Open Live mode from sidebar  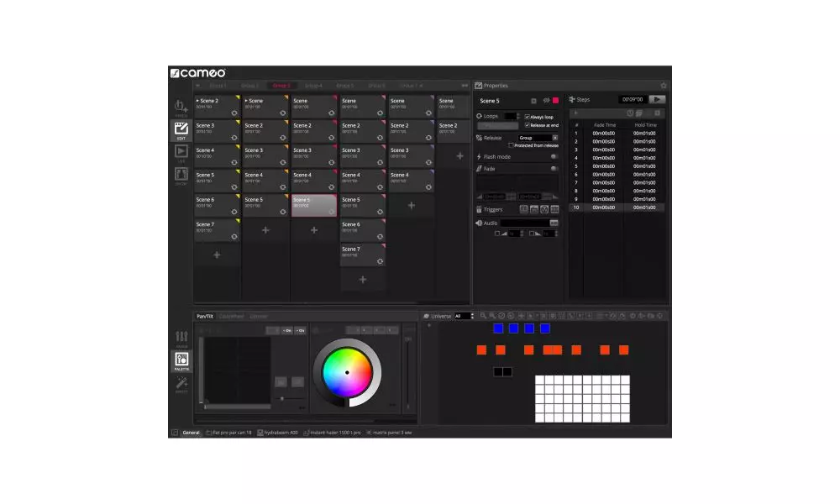[x=181, y=153]
